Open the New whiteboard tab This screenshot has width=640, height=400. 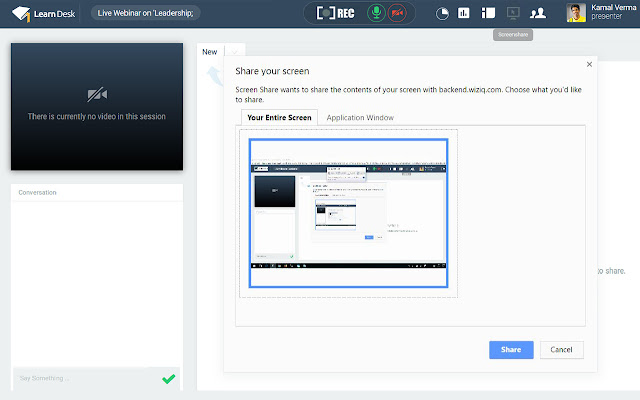point(210,52)
